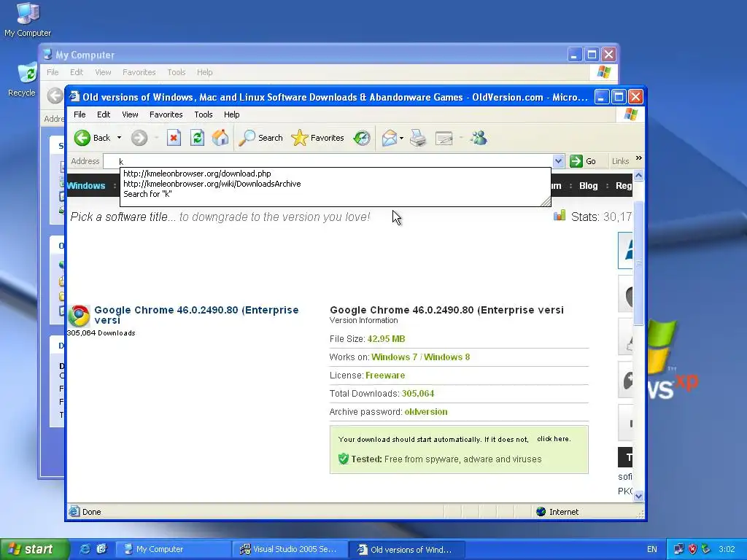Expand the Links toolbar chevron
747x560 pixels.
pos(639,158)
